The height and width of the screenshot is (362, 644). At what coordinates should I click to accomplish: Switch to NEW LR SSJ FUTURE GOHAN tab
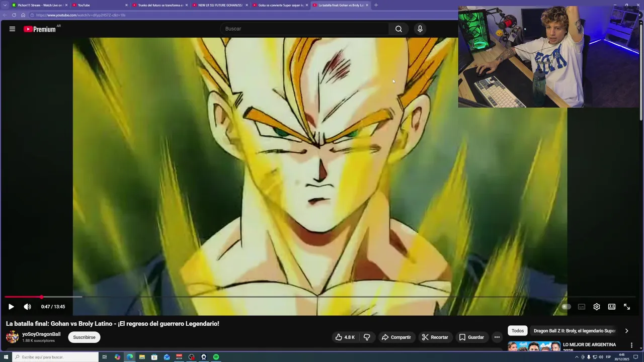(220, 5)
